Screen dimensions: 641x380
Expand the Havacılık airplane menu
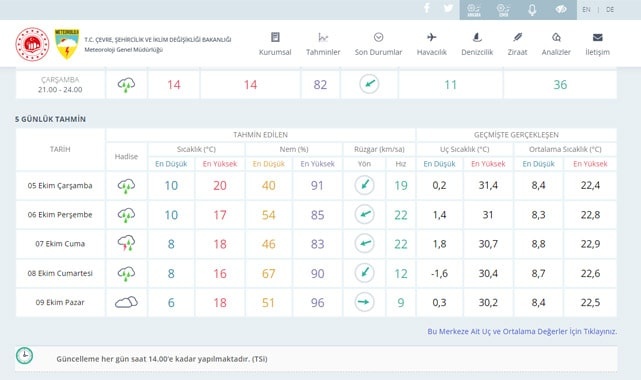432,44
